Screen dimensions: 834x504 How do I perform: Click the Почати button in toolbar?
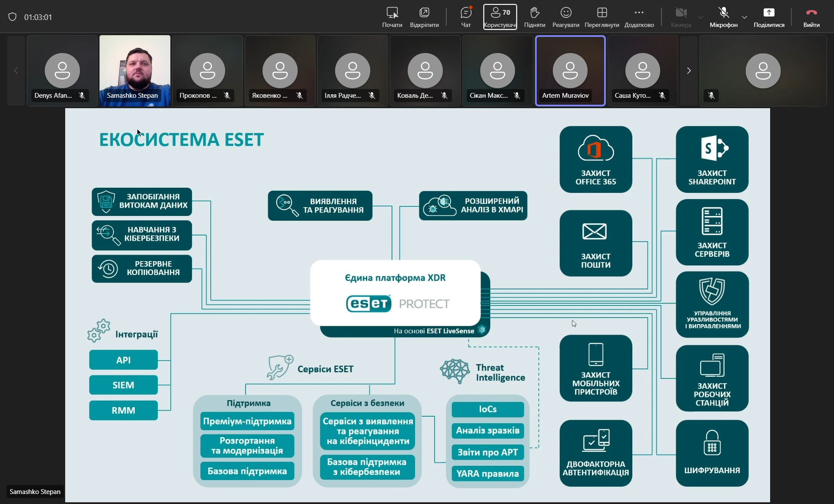pyautogui.click(x=392, y=17)
